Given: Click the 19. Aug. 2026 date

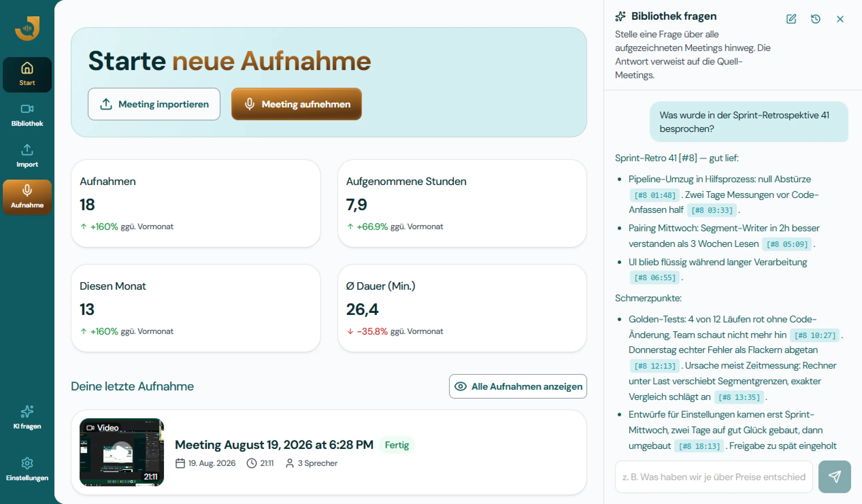Looking at the screenshot, I should click(212, 463).
